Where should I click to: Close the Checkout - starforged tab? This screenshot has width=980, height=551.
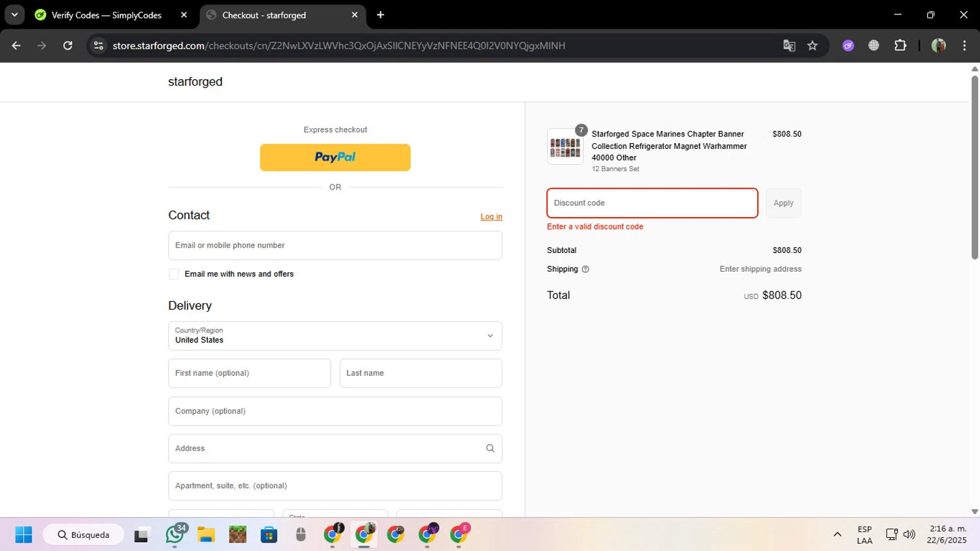pos(355,15)
